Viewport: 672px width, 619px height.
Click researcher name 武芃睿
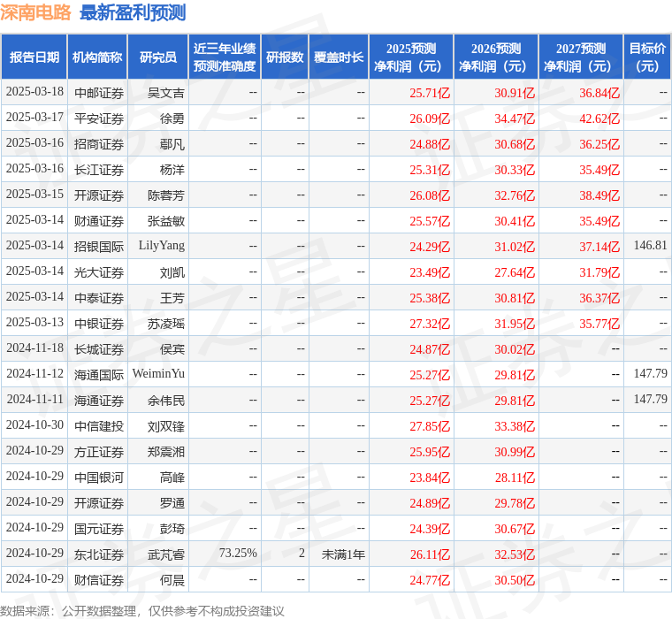(x=166, y=554)
